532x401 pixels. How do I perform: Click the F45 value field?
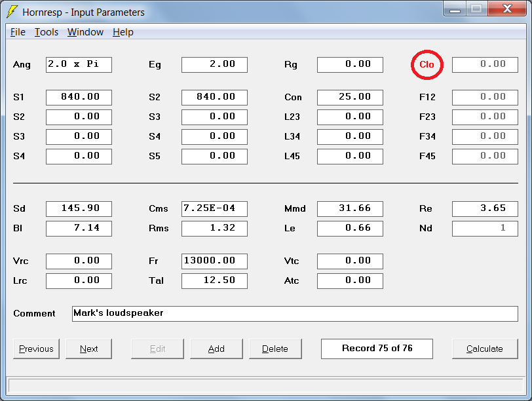click(x=485, y=157)
